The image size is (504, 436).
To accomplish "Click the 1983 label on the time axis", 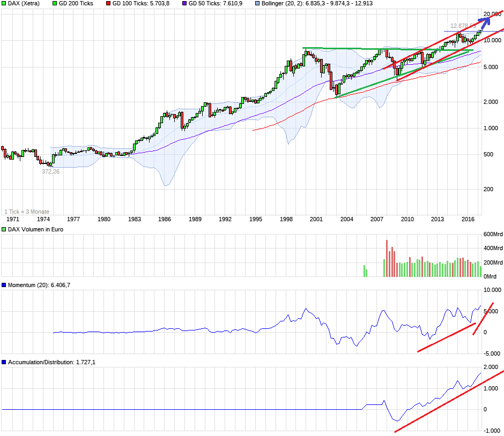I will 135,219.
